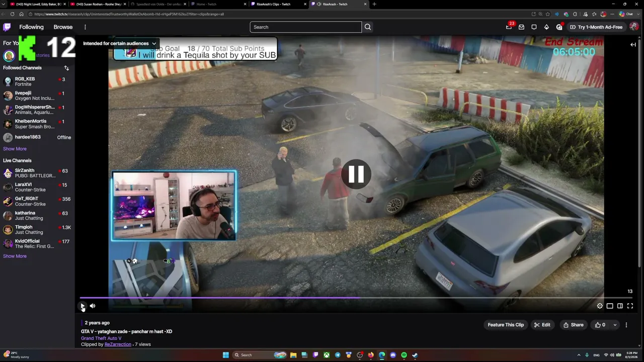Open the three-dot more menu beside Browse
The image size is (644, 362).
(x=85, y=27)
